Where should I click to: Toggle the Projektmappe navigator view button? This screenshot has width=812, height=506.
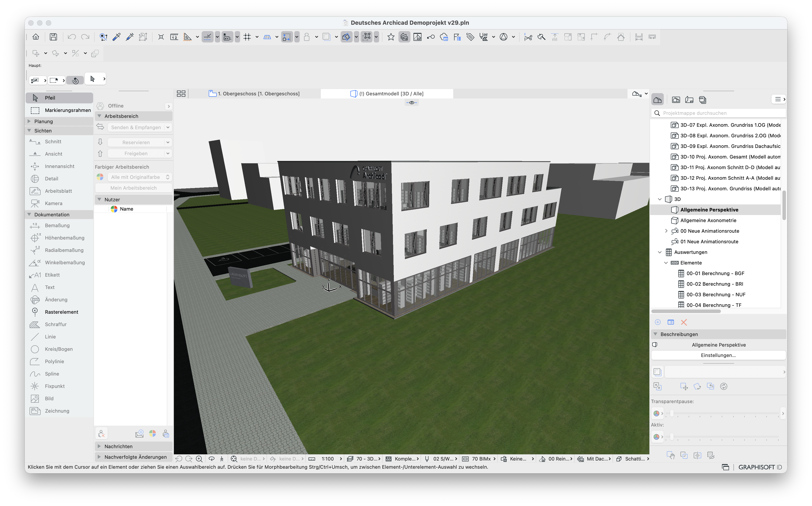pos(658,100)
